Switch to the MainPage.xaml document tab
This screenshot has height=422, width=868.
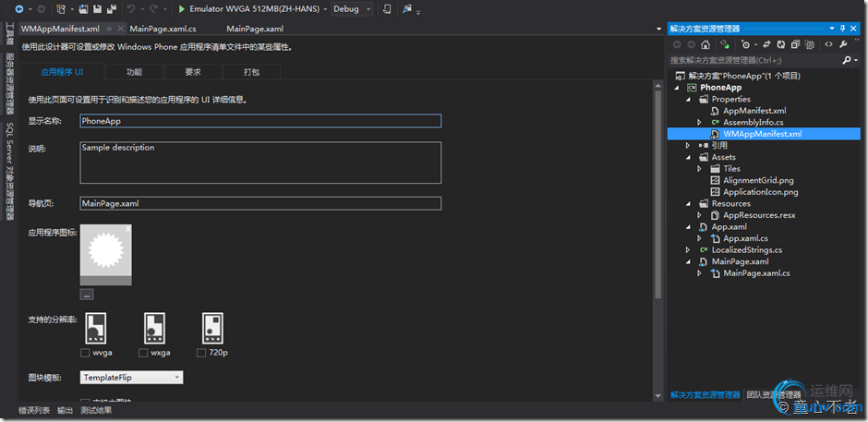pos(255,29)
